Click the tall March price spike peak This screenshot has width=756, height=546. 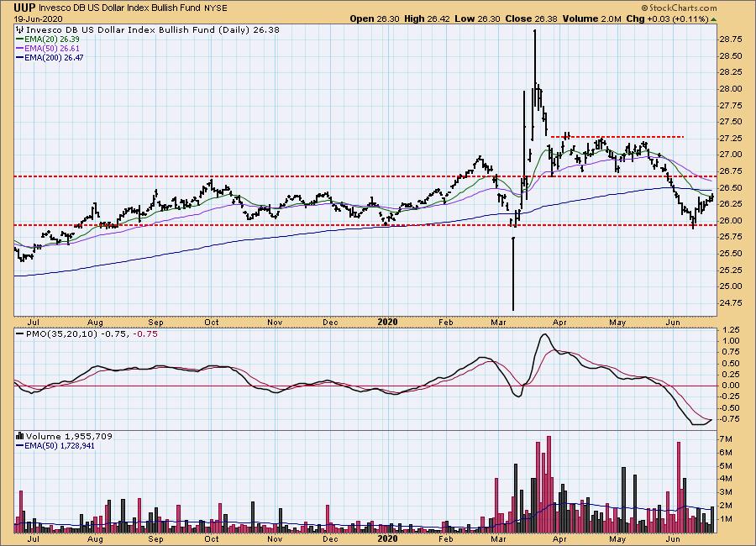(534, 31)
